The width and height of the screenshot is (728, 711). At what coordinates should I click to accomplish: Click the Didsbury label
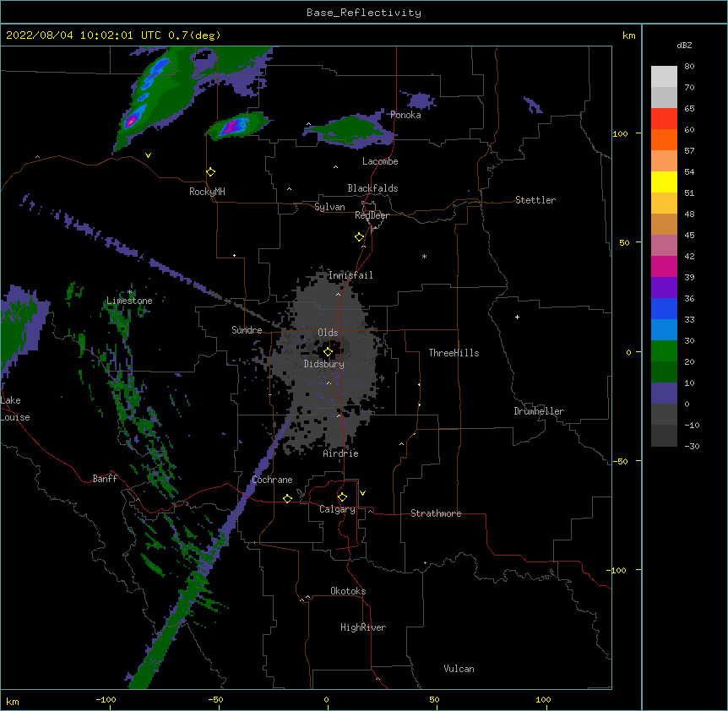coord(324,364)
